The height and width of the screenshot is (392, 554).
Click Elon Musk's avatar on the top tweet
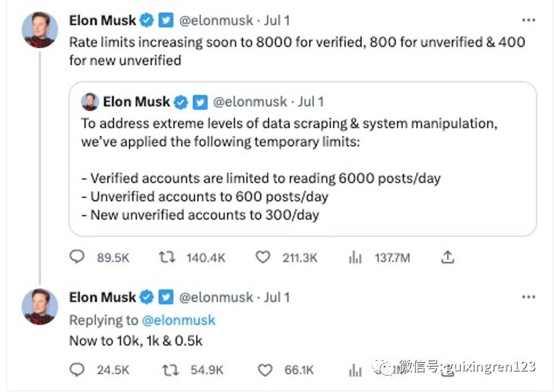pos(40,30)
